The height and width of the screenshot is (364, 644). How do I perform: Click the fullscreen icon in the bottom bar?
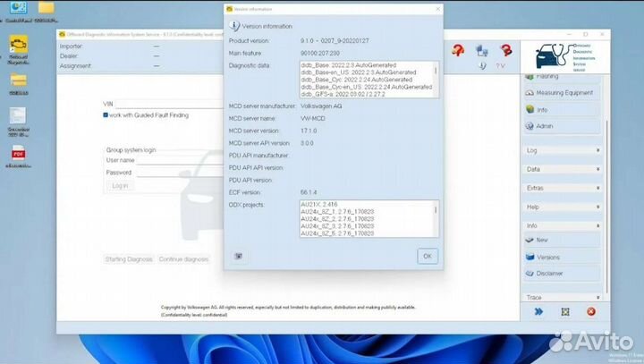click(x=564, y=311)
